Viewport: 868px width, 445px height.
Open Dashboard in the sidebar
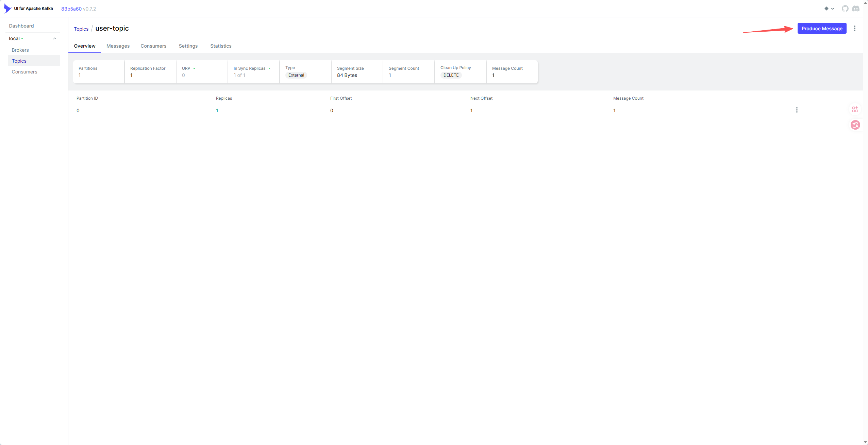point(21,26)
